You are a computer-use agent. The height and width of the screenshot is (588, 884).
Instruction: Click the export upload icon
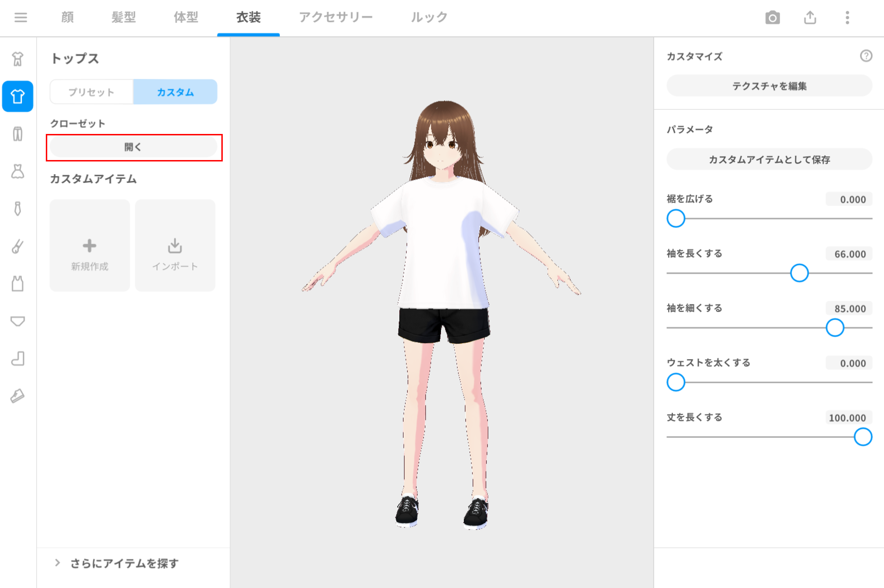[810, 18]
